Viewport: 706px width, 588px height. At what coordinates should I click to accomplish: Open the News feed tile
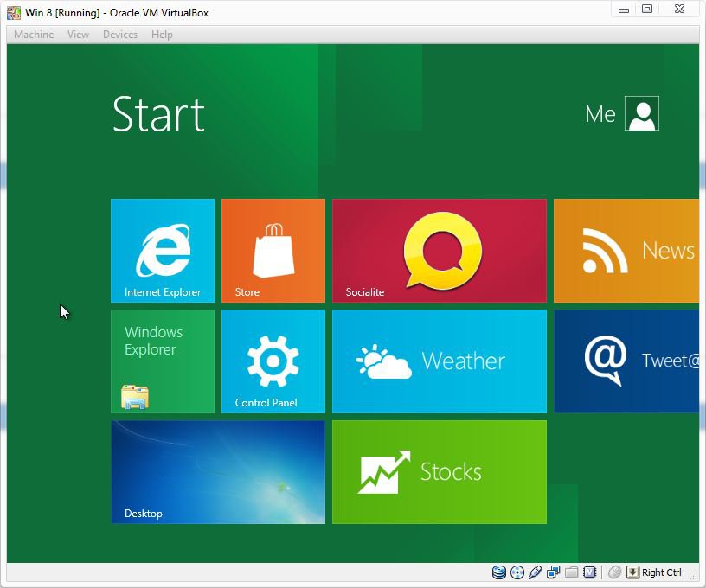[626, 251]
